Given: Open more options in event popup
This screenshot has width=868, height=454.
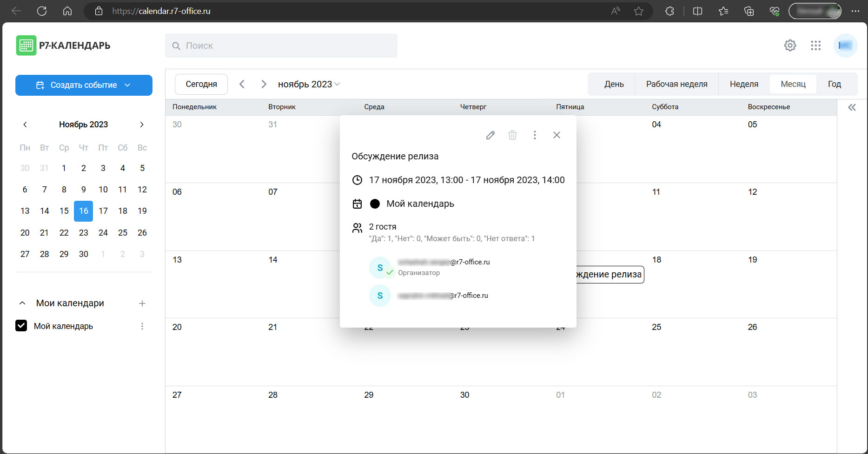Looking at the screenshot, I should 535,135.
